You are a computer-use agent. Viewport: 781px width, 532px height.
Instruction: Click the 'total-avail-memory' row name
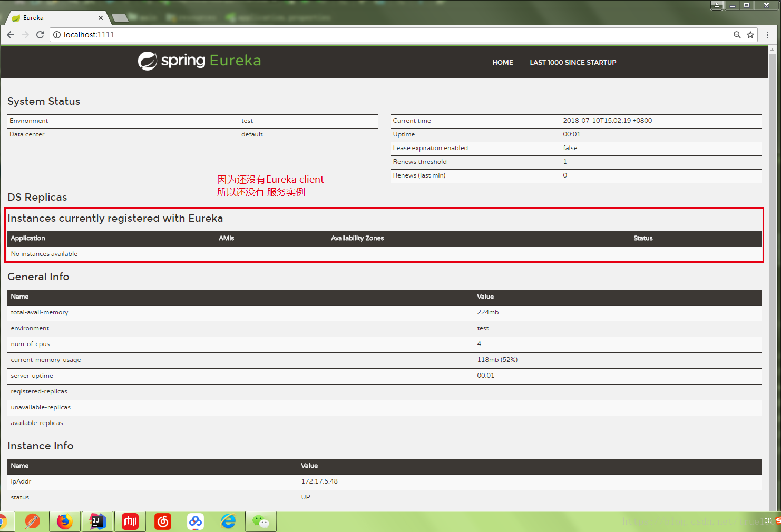40,312
